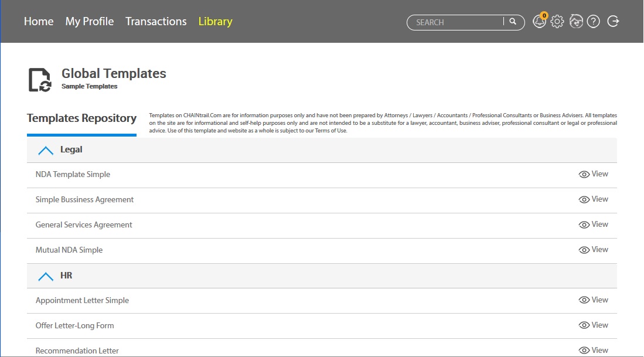Image resolution: width=644 pixels, height=357 pixels.
Task: Open My Profile from the top navigation
Action: click(90, 22)
